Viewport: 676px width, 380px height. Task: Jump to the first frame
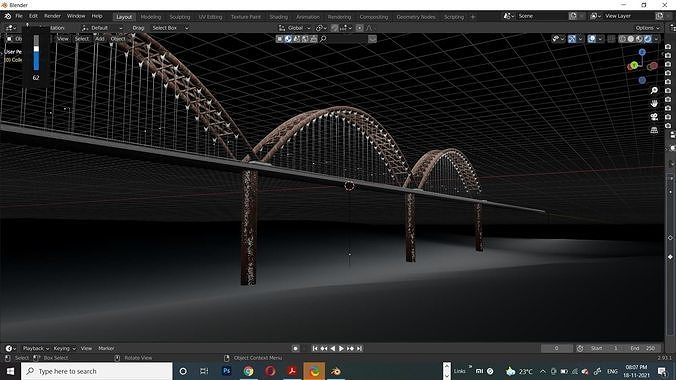315,349
